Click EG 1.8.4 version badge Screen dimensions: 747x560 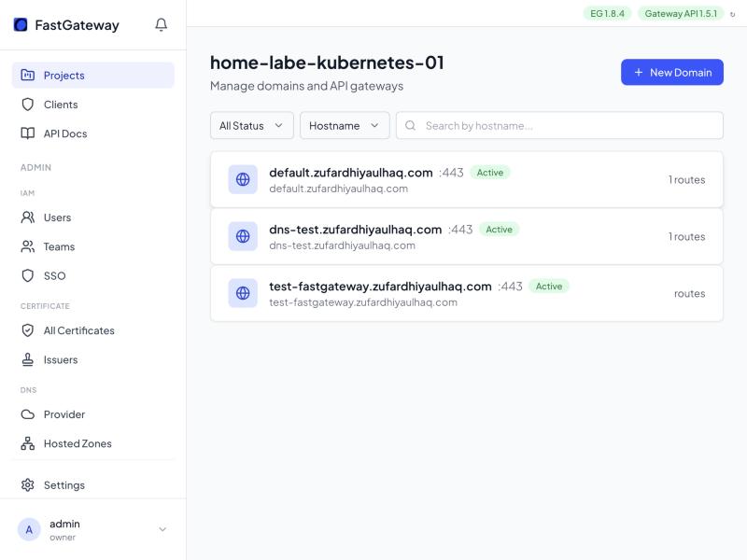607,13
